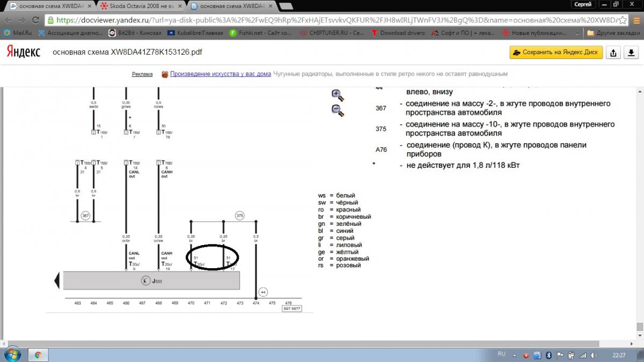The width and height of the screenshot is (644, 362).
Task: Zoom in with the magnifier plus icon
Action: (338, 95)
